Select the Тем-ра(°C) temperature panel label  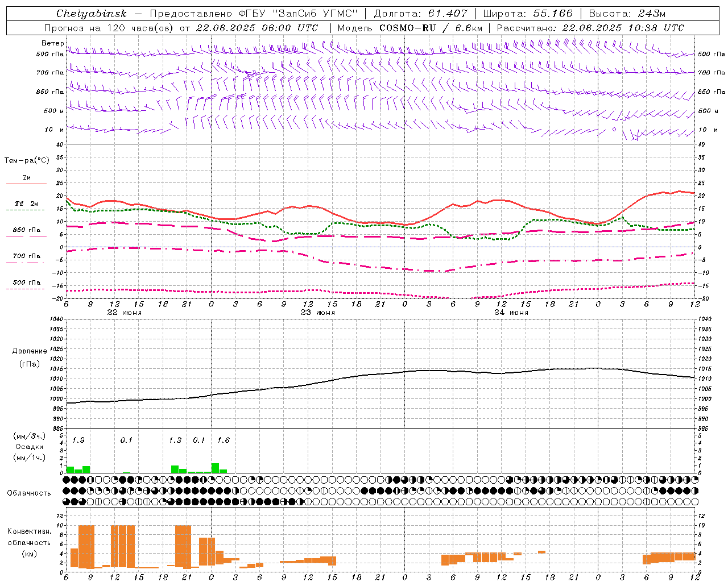27,161
